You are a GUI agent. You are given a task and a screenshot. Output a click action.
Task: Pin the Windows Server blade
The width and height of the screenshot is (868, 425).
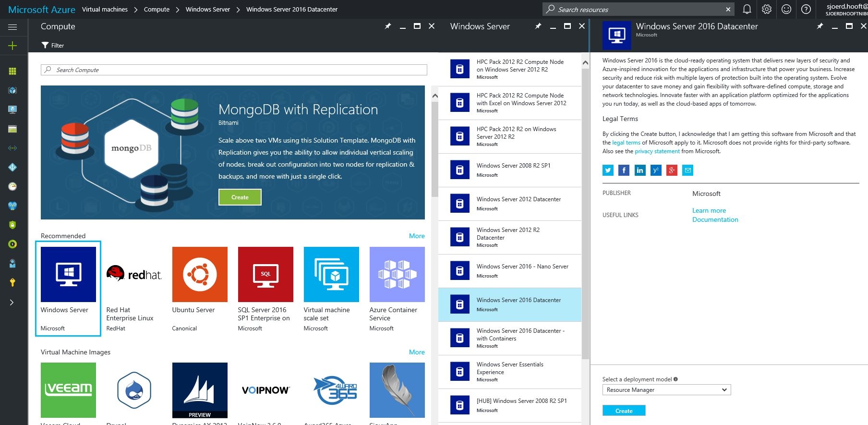538,26
